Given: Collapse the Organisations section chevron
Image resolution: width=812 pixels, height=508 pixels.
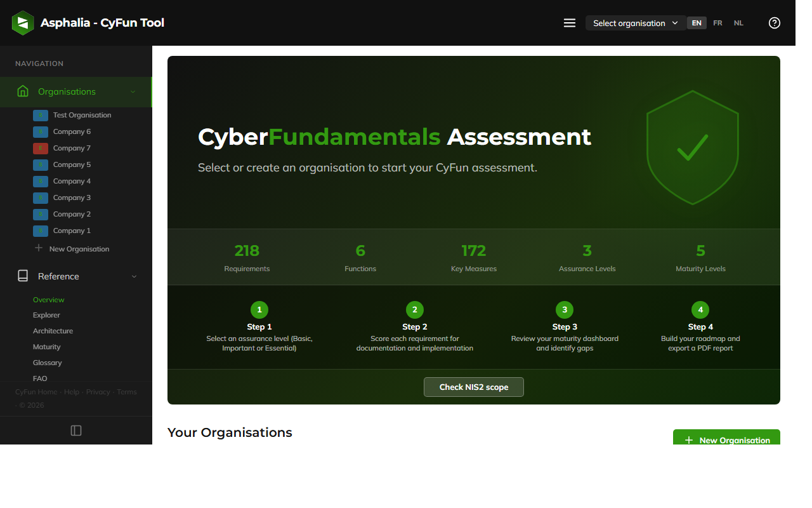Looking at the screenshot, I should (133, 91).
